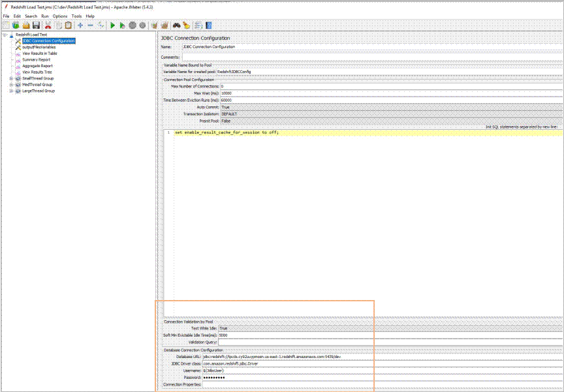Select Summary Report tree item

point(37,59)
